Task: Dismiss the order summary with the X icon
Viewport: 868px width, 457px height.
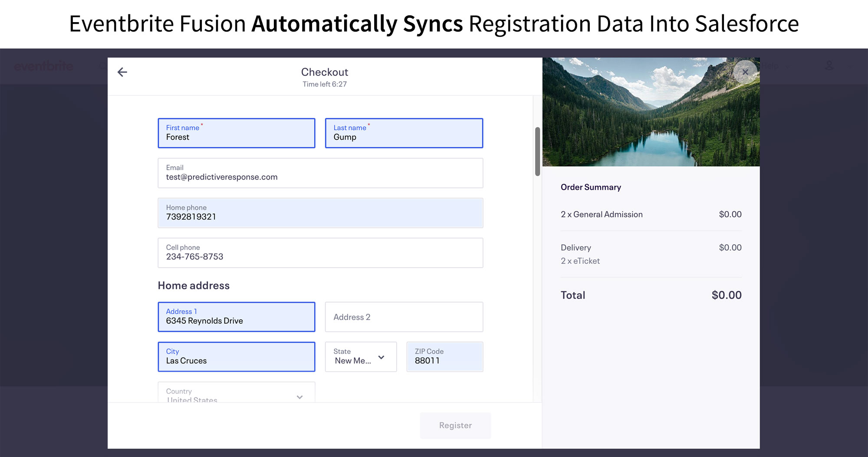Action: 745,72
